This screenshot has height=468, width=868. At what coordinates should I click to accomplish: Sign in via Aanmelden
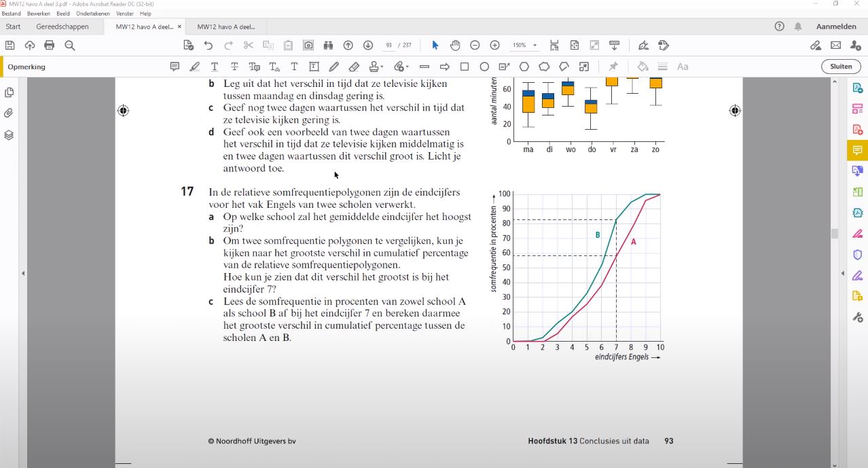click(x=836, y=26)
